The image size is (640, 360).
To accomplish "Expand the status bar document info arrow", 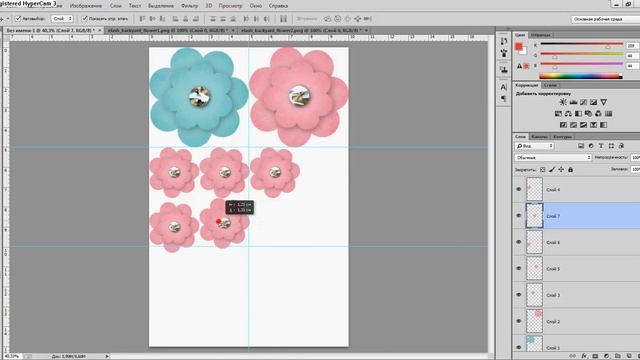I will (107, 356).
